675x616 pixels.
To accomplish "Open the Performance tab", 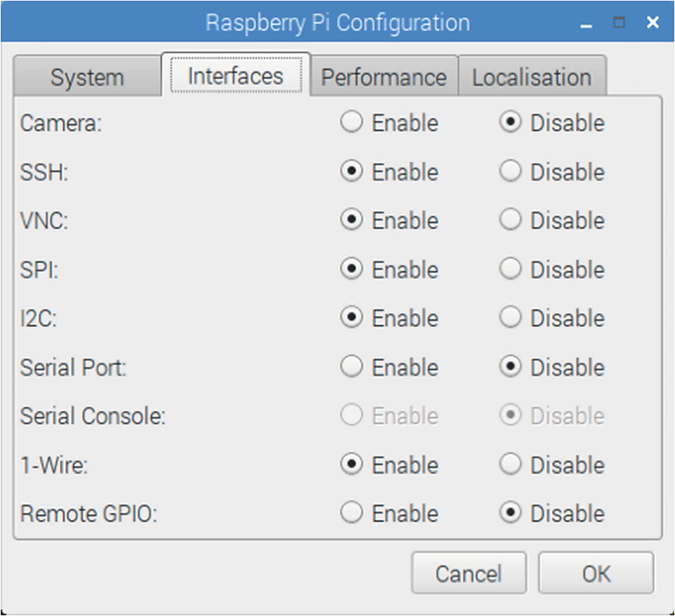I will click(x=384, y=77).
